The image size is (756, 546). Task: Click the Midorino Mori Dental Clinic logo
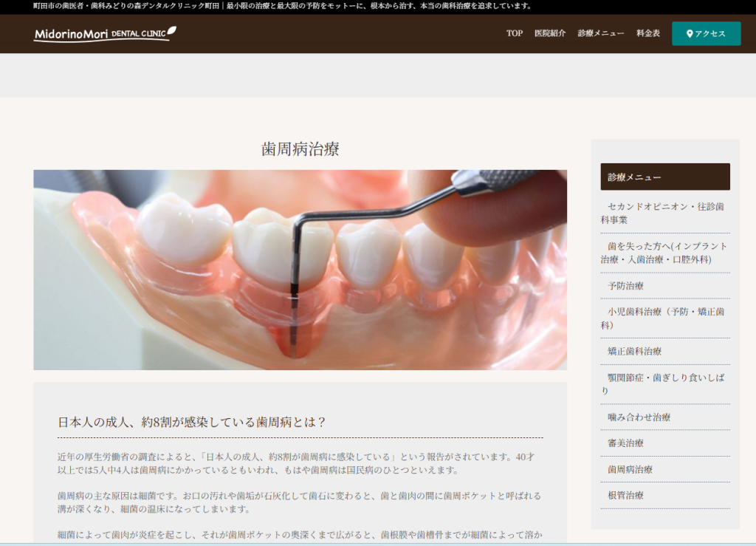pyautogui.click(x=104, y=34)
